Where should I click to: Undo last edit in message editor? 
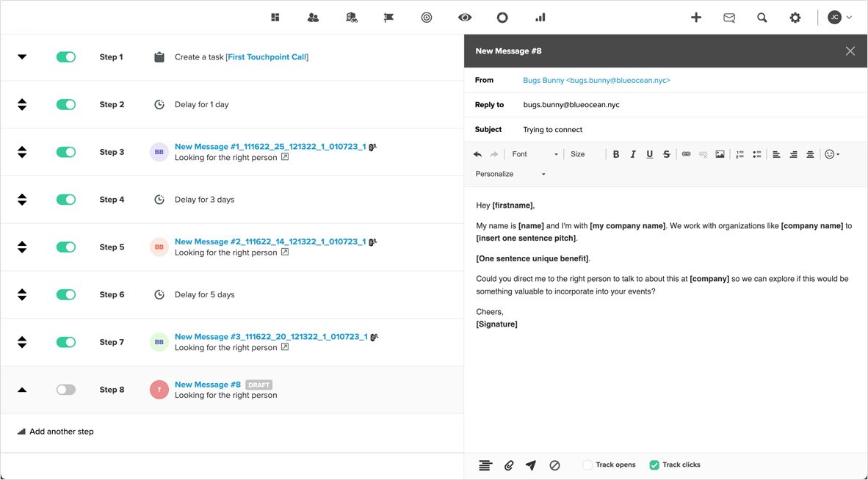click(x=478, y=154)
